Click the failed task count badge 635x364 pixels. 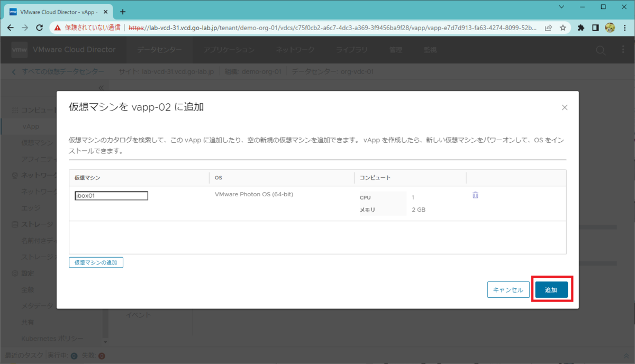tap(102, 356)
